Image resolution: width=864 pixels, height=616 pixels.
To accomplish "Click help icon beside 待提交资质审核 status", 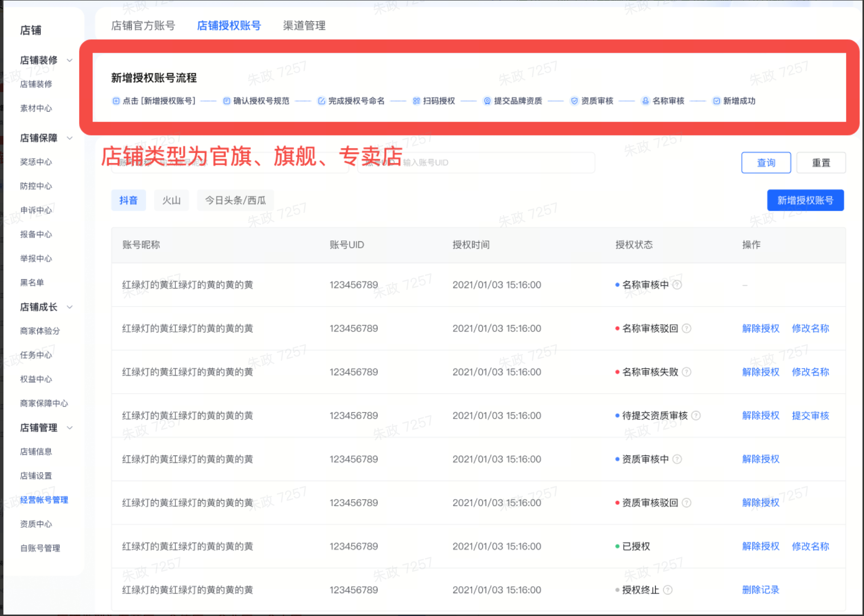I will pyautogui.click(x=696, y=416).
